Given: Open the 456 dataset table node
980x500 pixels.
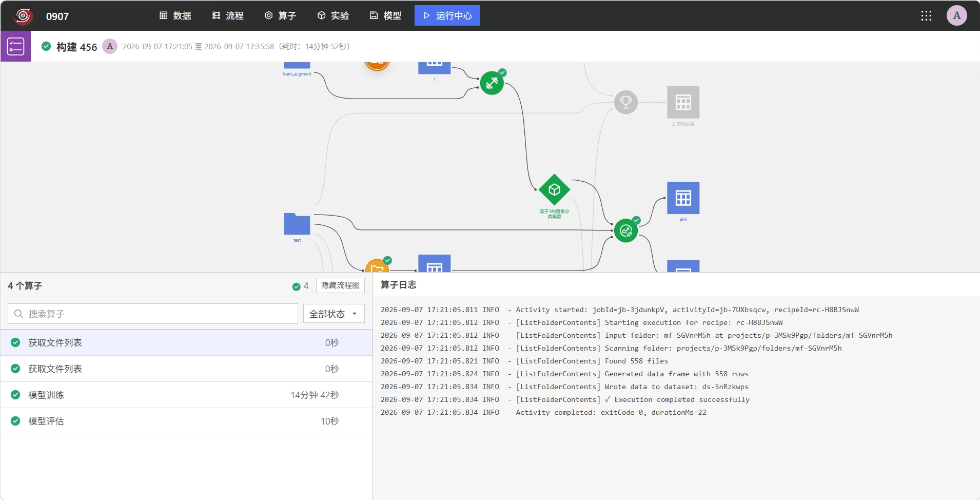Looking at the screenshot, I should pyautogui.click(x=683, y=198).
